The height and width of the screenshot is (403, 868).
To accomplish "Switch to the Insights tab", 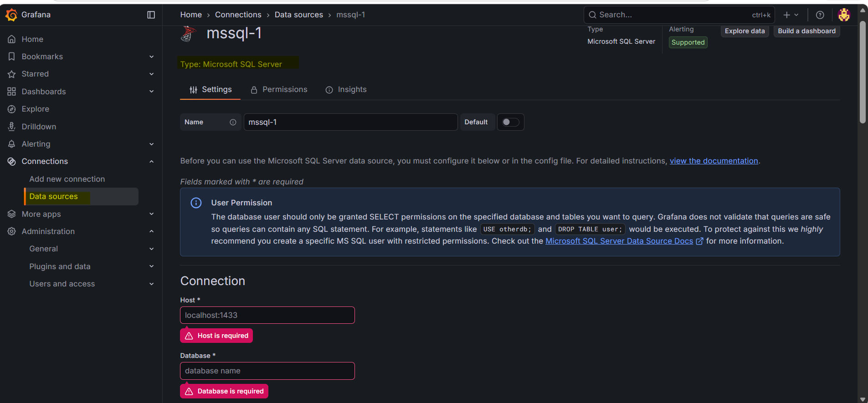I will pos(346,90).
